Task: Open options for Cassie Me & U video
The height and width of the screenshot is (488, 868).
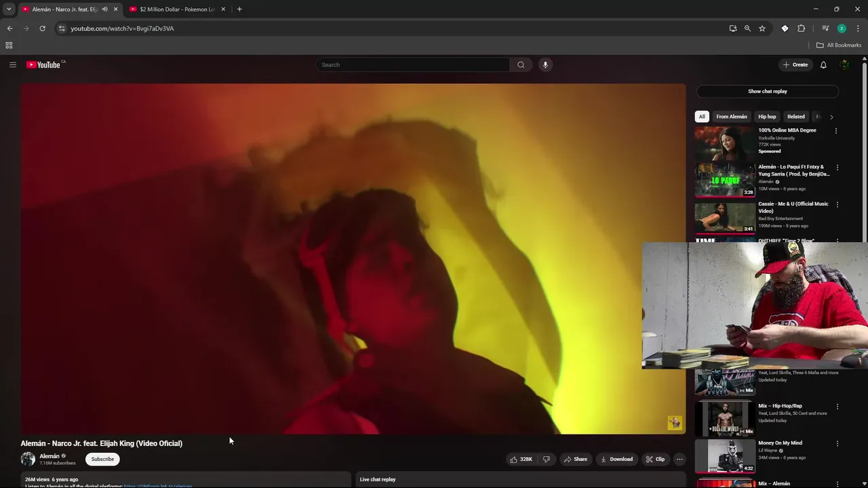Action: 837,205
